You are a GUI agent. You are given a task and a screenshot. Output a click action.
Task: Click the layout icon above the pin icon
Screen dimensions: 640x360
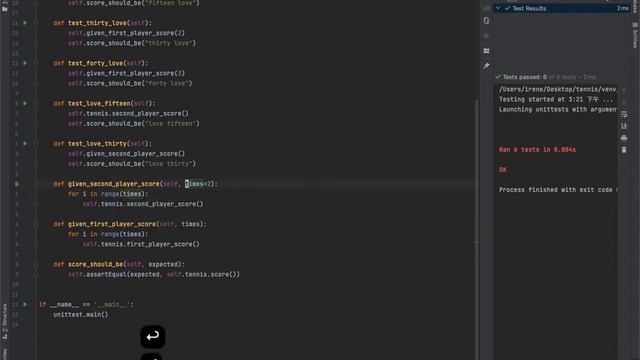(486, 51)
